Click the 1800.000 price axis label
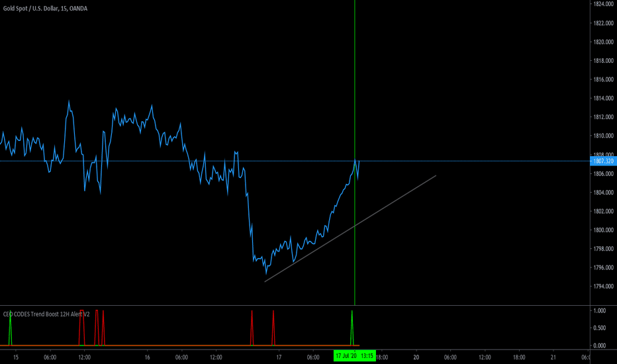 coord(604,230)
